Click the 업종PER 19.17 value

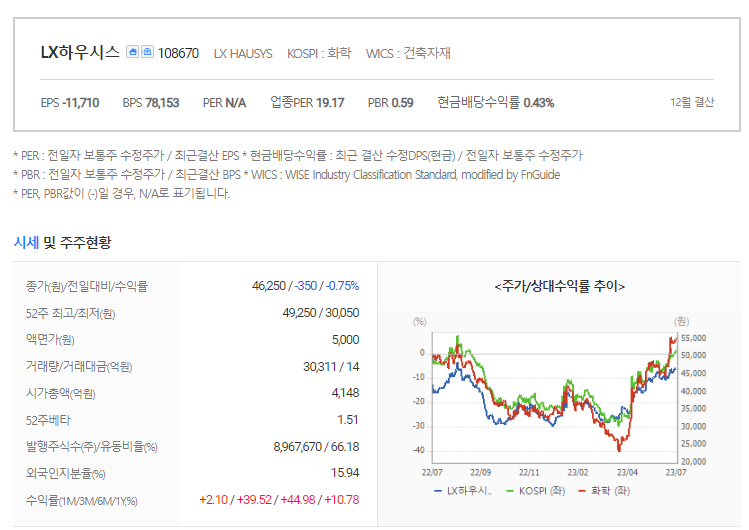tap(307, 102)
